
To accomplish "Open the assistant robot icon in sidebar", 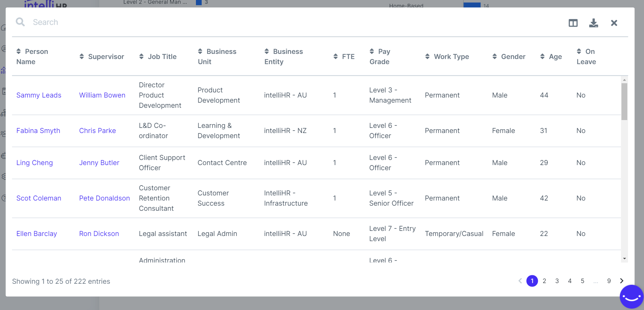I will point(4,155).
